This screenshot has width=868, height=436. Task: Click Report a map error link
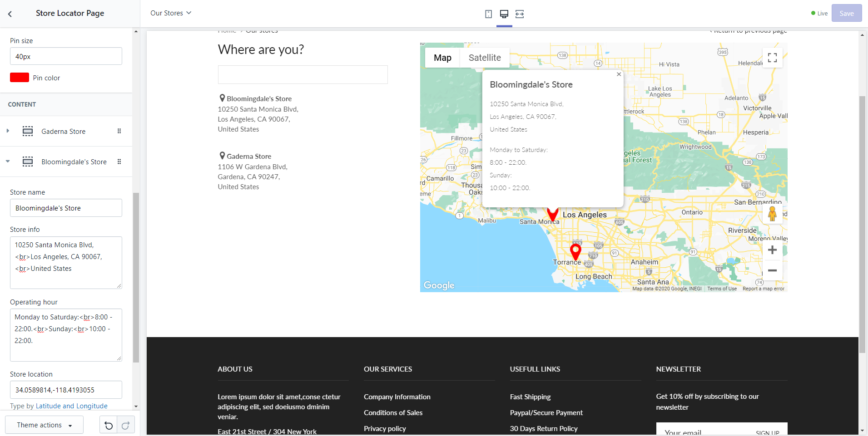[763, 289]
